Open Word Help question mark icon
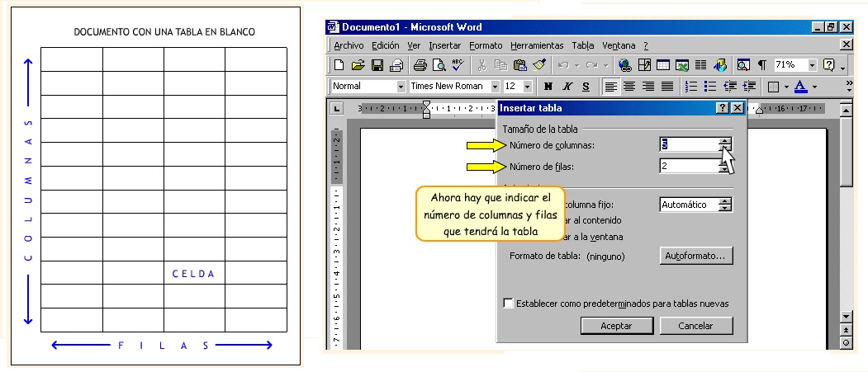Screen dimensions: 868x372 (828, 65)
